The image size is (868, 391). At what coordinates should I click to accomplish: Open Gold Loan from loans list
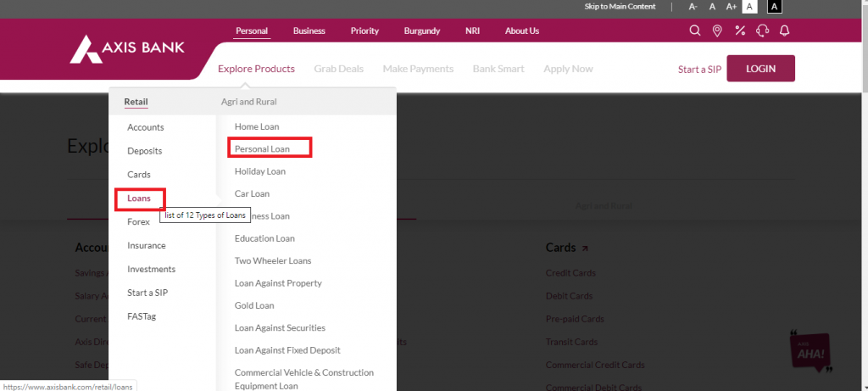(x=254, y=305)
